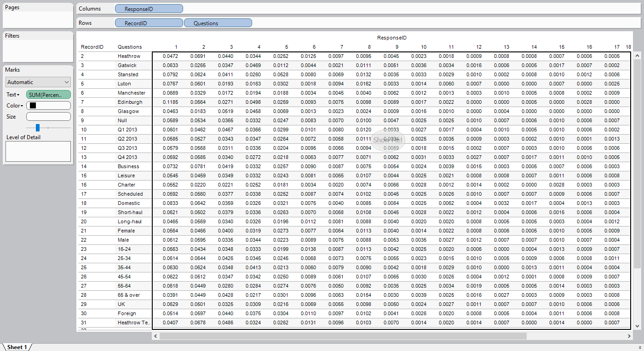Click the vertical scrollbar thumb
Image resolution: width=644 pixels, height=351 pixels.
tap(637, 164)
